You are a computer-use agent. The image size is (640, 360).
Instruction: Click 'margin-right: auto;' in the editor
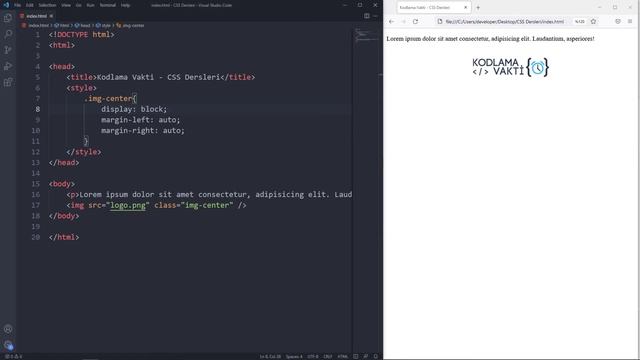click(x=143, y=131)
